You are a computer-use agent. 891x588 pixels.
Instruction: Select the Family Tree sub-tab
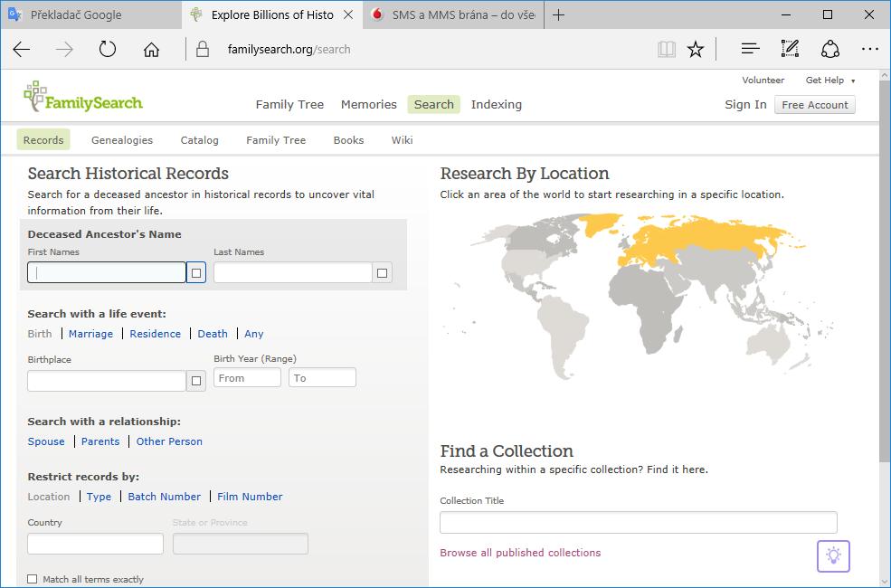[276, 139]
